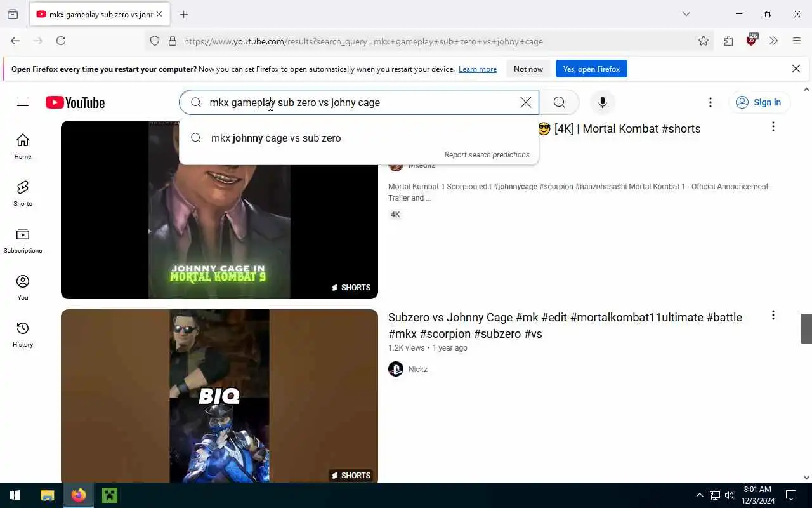Screen dimensions: 812x508
Task: Click Not now in the Firefox notification
Action: 528,69
